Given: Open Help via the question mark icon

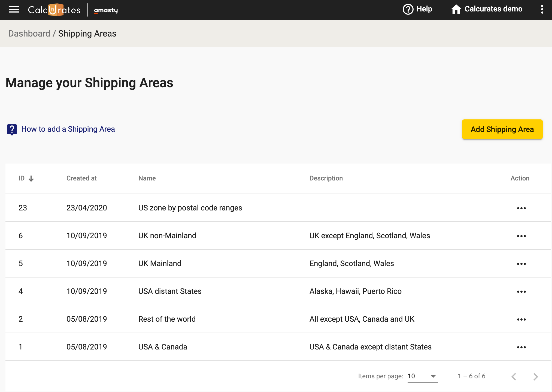Looking at the screenshot, I should click(x=408, y=9).
